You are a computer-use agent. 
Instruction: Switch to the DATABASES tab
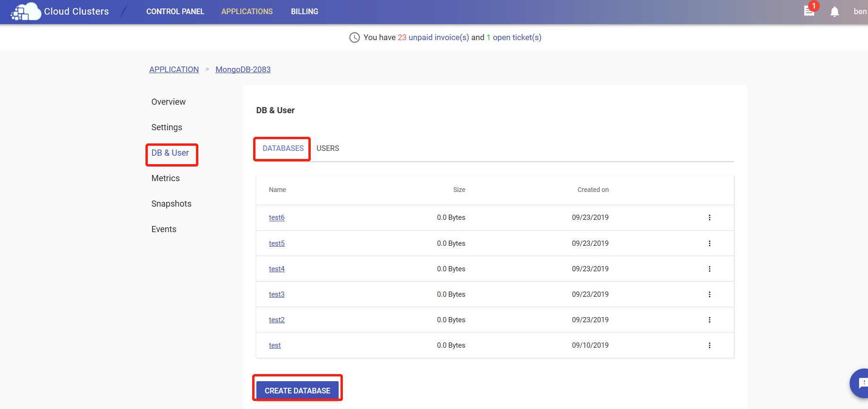point(283,148)
